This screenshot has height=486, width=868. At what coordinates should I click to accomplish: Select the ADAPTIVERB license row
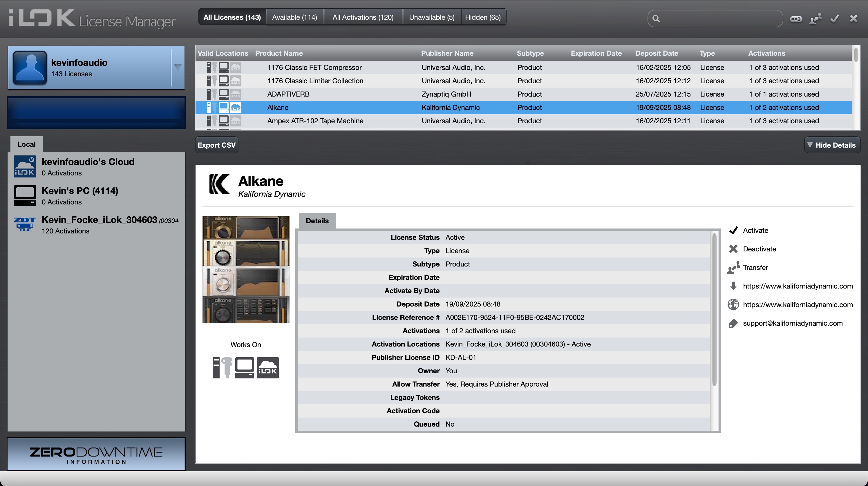click(524, 94)
